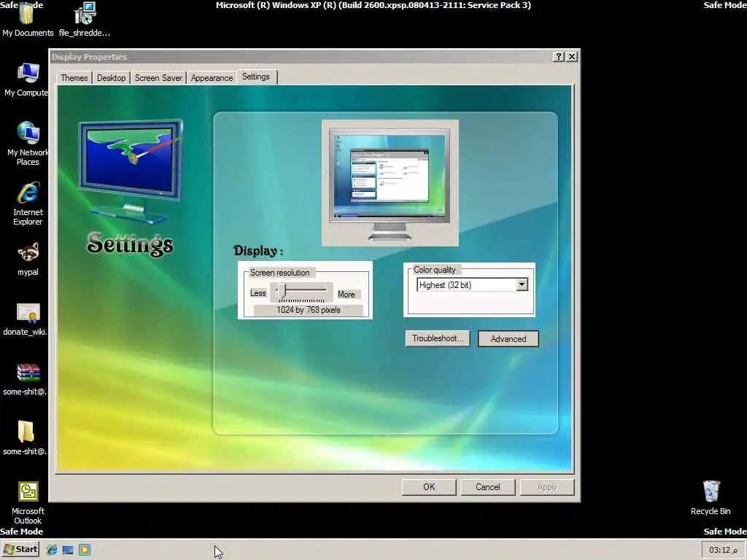Select the Microsoft Outlook desktop icon
The height and width of the screenshot is (560, 747).
(x=28, y=503)
